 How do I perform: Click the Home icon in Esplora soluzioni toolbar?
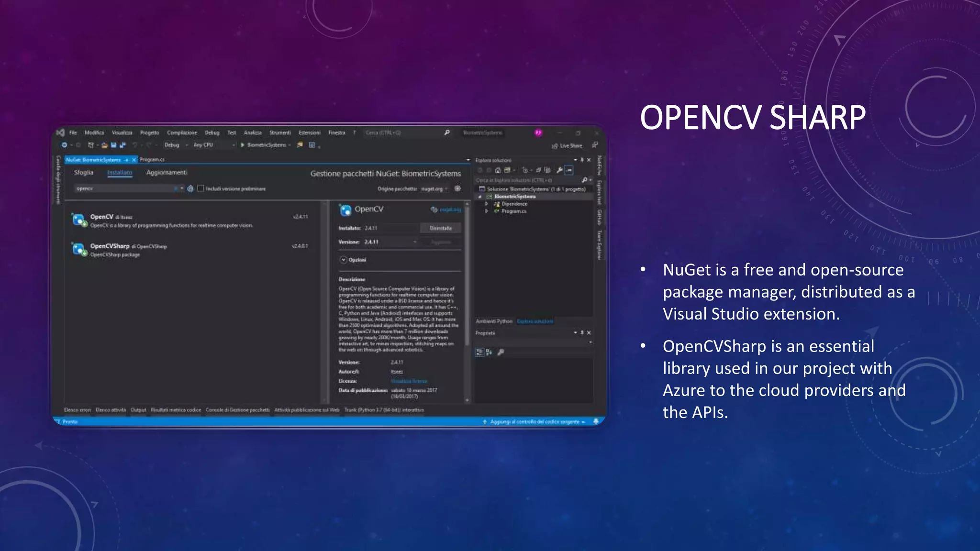(498, 170)
